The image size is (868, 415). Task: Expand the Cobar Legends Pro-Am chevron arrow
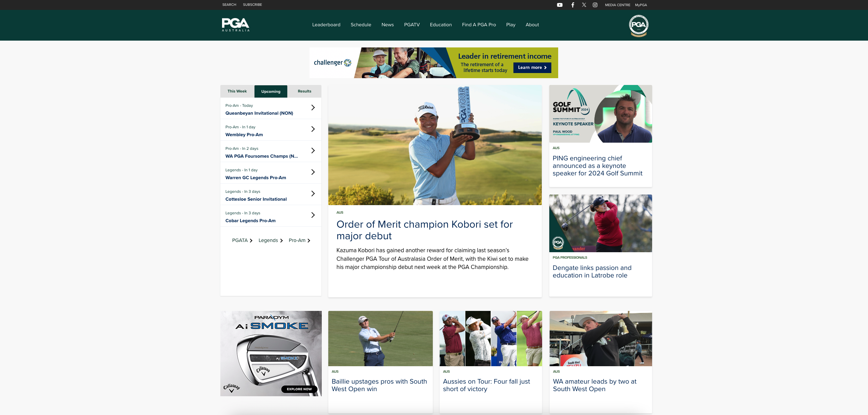313,215
